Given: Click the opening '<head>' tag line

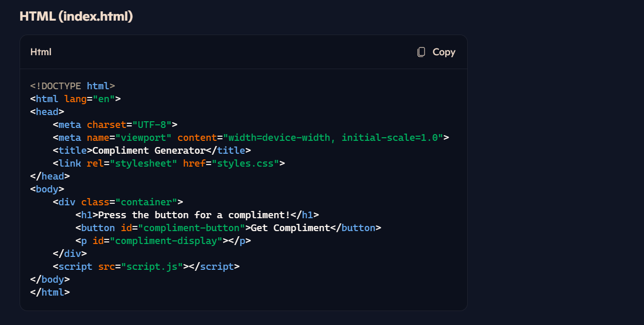Looking at the screenshot, I should pos(47,111).
